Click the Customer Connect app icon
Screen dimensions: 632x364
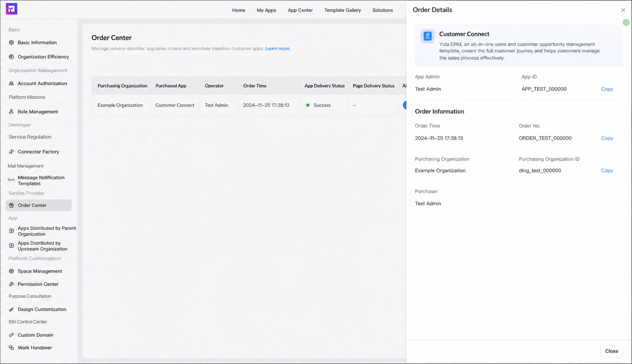point(428,36)
